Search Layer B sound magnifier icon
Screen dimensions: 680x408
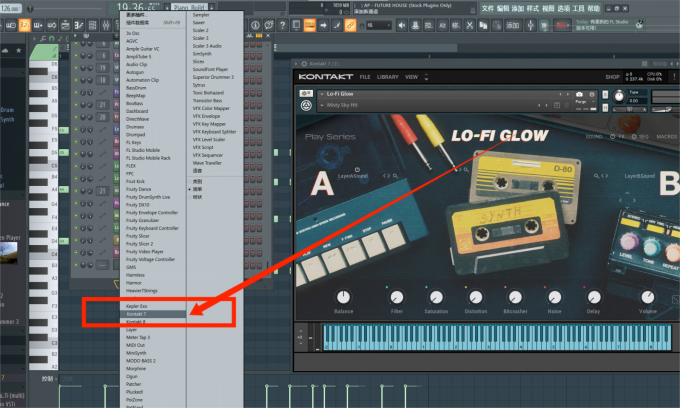[x=596, y=176]
